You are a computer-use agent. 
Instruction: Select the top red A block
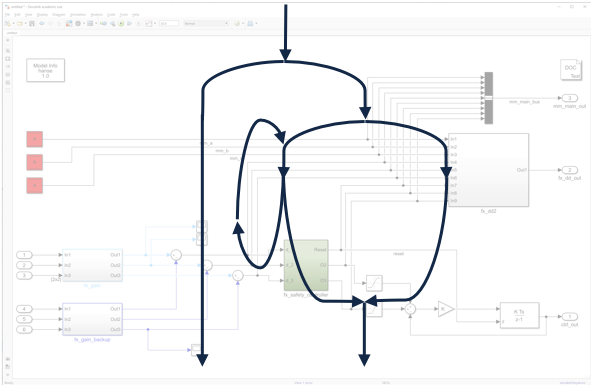34,139
